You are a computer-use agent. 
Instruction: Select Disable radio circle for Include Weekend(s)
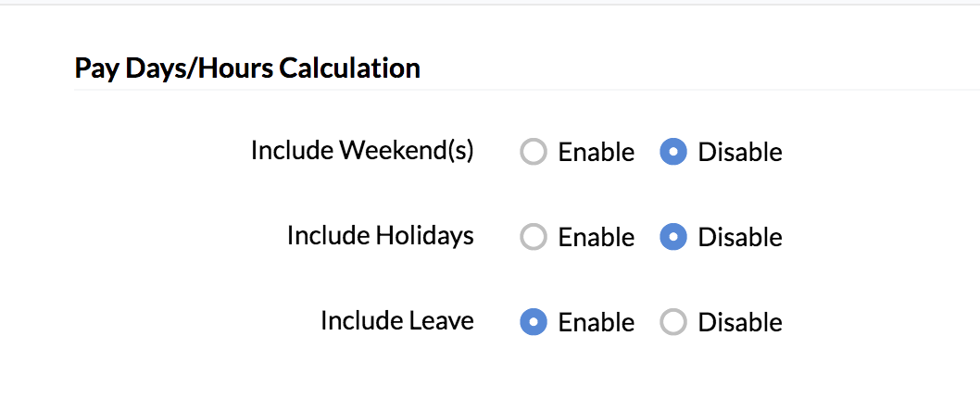click(673, 152)
